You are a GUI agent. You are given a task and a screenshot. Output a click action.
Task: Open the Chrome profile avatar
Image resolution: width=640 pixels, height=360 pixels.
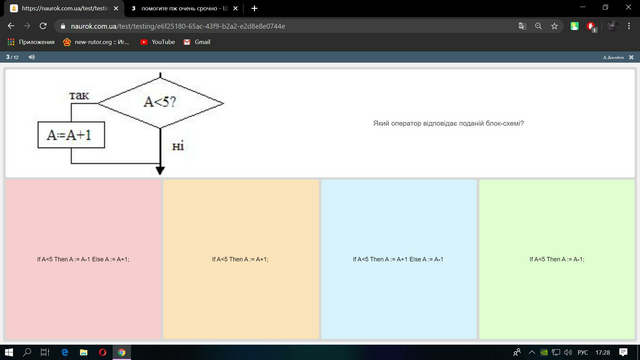(x=612, y=26)
